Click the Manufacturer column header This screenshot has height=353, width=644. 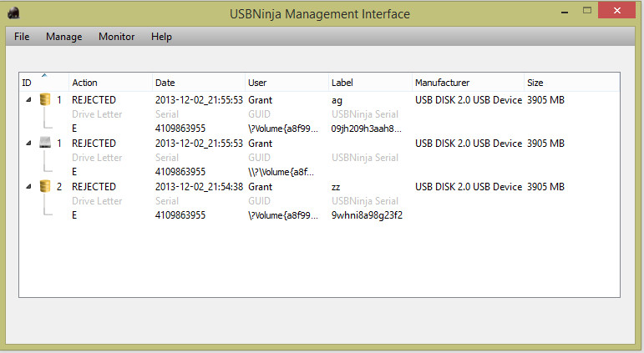tap(468, 83)
